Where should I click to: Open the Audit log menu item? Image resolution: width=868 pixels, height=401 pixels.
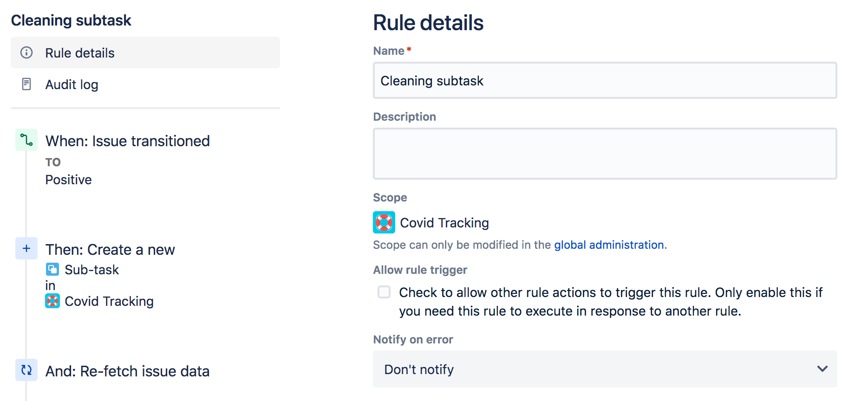[145, 84]
